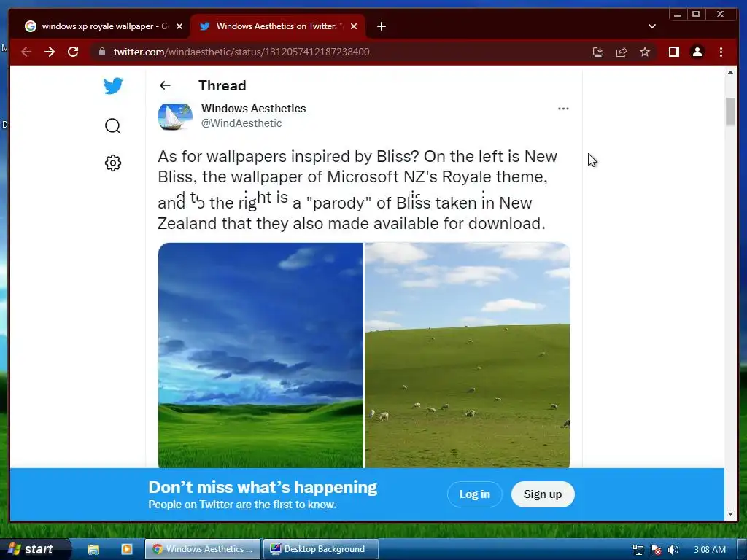Open the @WindAesthetic handle link
The width and height of the screenshot is (747, 560).
point(241,123)
